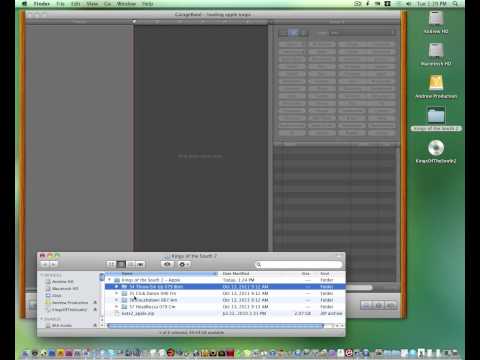Open the File menu
480x360 pixels.
point(60,4)
